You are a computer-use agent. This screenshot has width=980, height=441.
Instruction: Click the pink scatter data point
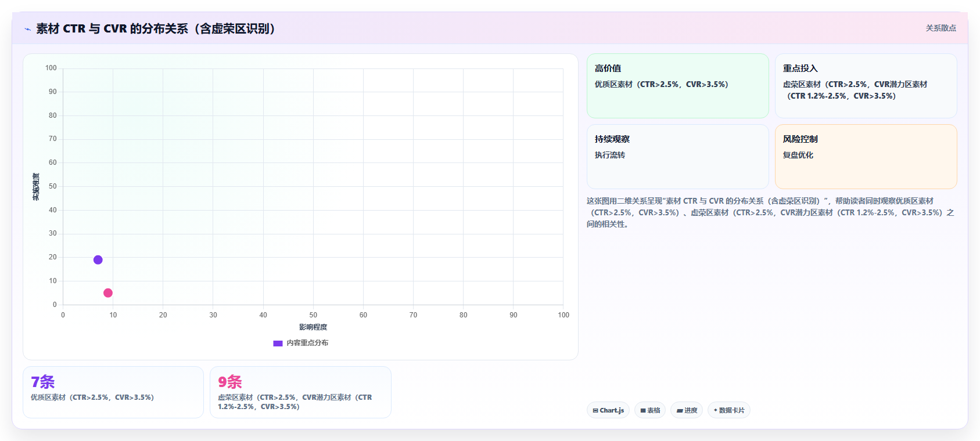[x=107, y=292]
